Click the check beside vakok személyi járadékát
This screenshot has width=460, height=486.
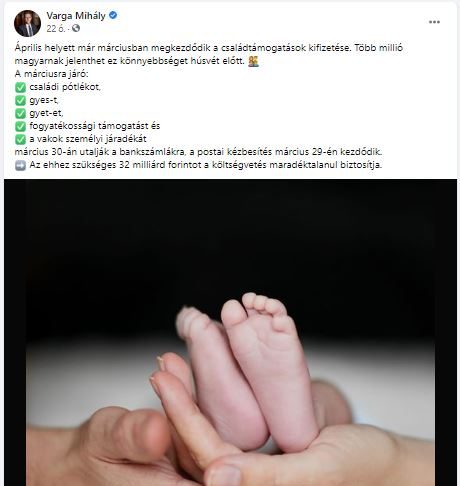20,139
